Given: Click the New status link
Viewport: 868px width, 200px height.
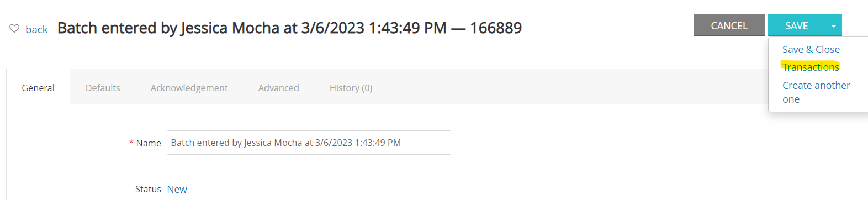Looking at the screenshot, I should pos(177,189).
